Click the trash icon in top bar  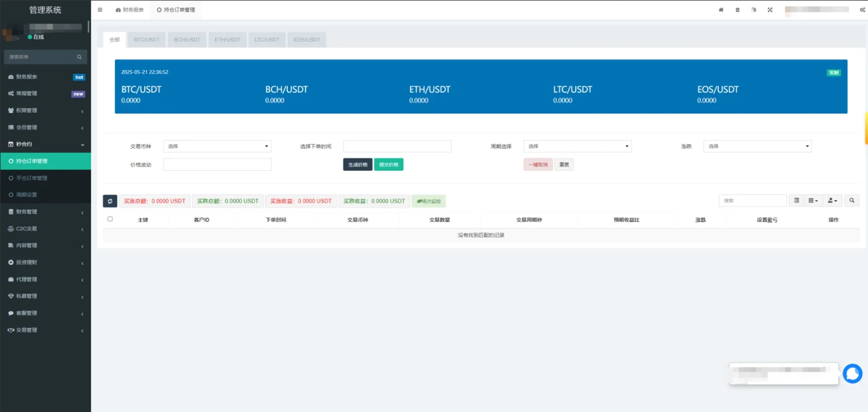(737, 10)
